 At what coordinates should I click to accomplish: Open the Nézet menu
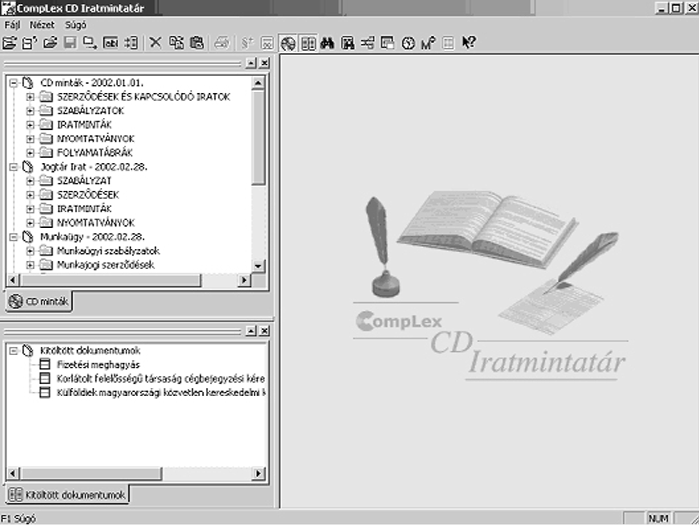point(42,25)
